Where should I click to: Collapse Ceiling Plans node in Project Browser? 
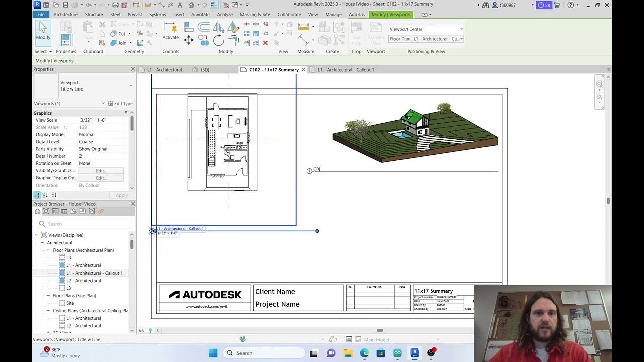48,311
